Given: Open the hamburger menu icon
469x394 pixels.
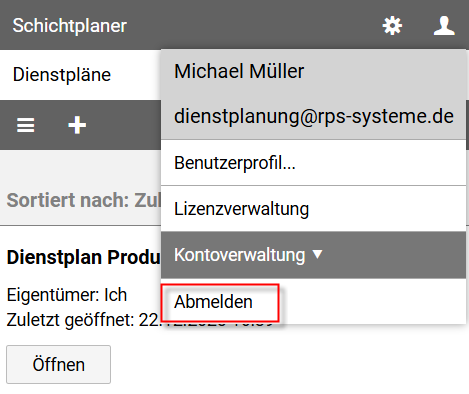Looking at the screenshot, I should (26, 125).
